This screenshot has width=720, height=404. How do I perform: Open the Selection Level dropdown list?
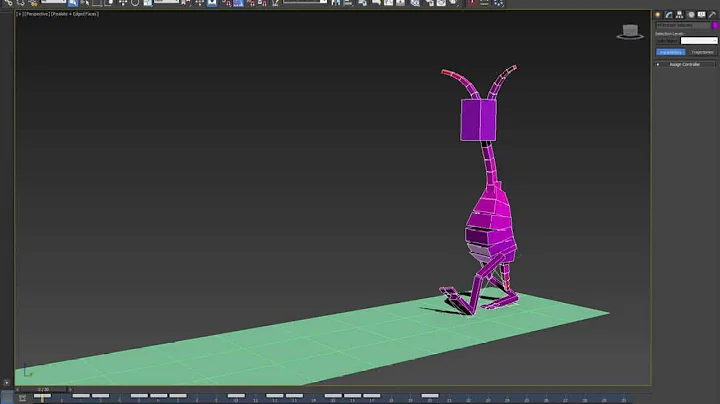[x=699, y=41]
